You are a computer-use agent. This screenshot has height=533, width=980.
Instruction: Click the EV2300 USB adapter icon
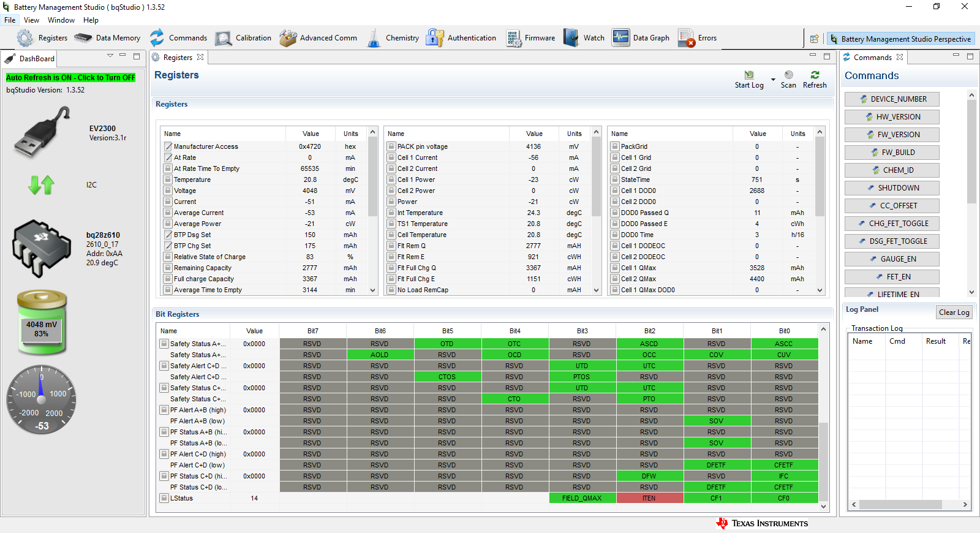(x=42, y=132)
